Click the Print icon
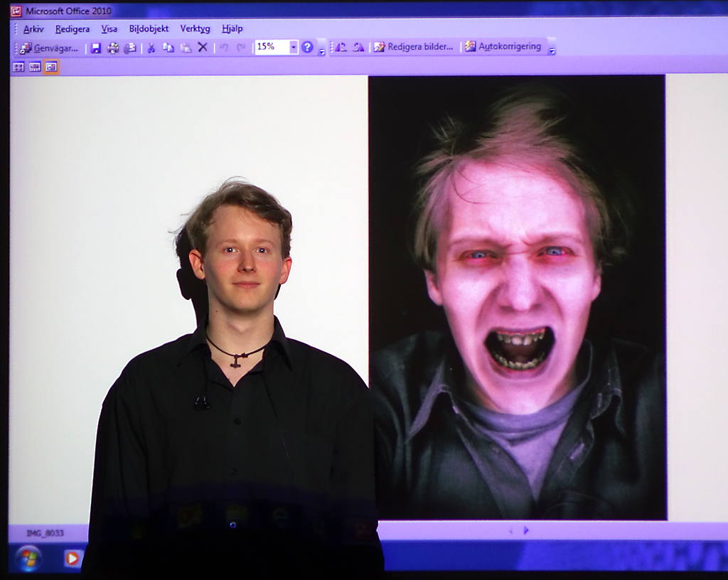This screenshot has width=728, height=580. (x=113, y=48)
